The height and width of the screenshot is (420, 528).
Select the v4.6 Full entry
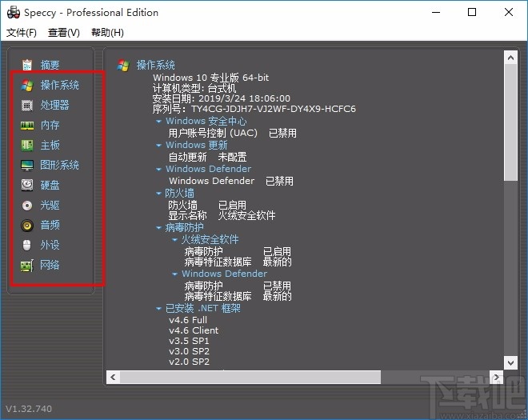(188, 320)
